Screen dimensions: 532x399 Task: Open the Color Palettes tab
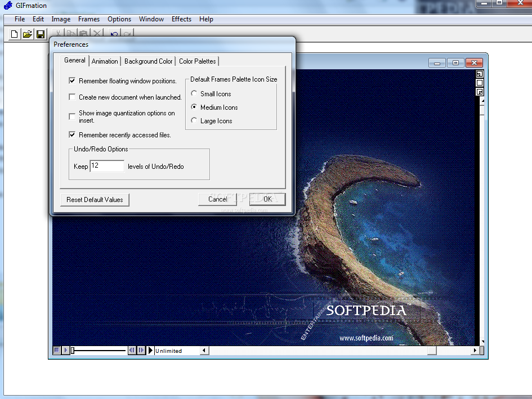pyautogui.click(x=198, y=61)
